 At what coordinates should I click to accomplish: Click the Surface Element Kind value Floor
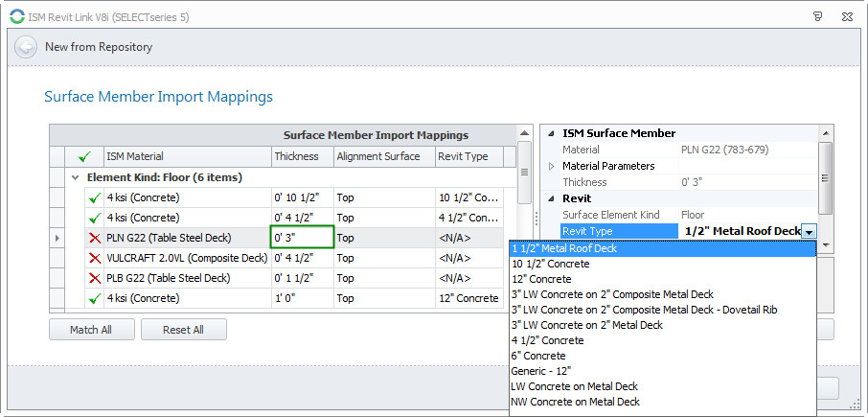693,215
